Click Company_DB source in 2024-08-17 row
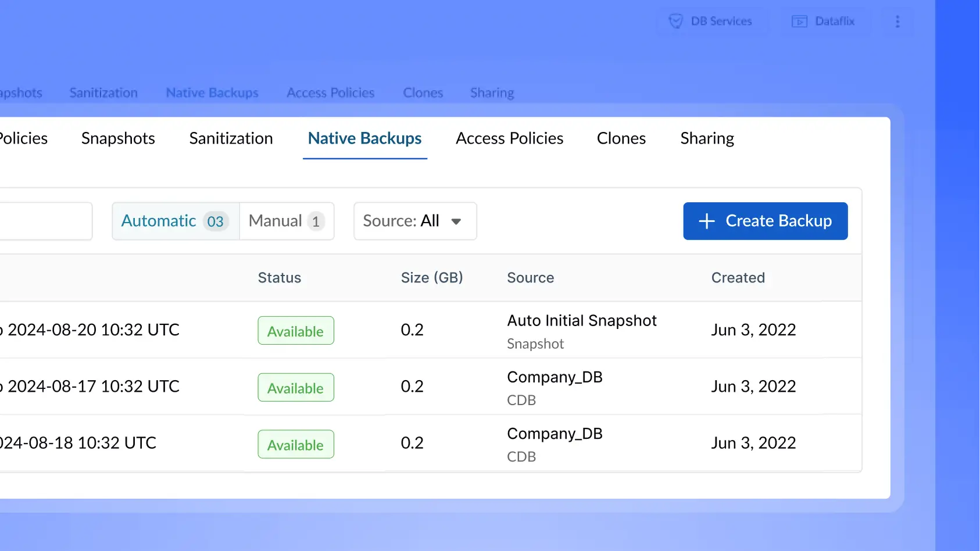Viewport: 980px width, 551px height. (555, 377)
